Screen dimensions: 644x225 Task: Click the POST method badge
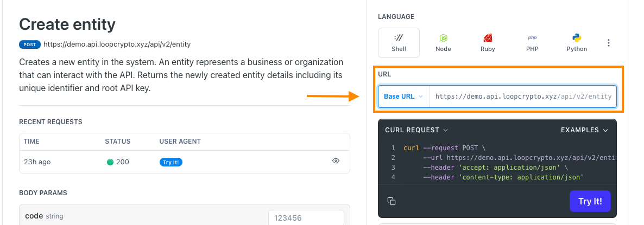point(30,44)
